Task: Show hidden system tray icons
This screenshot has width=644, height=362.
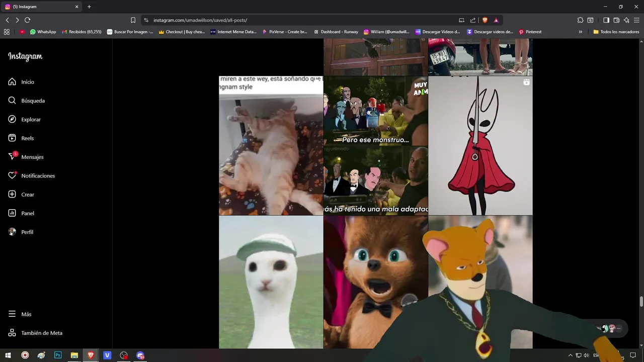Action: point(570,355)
